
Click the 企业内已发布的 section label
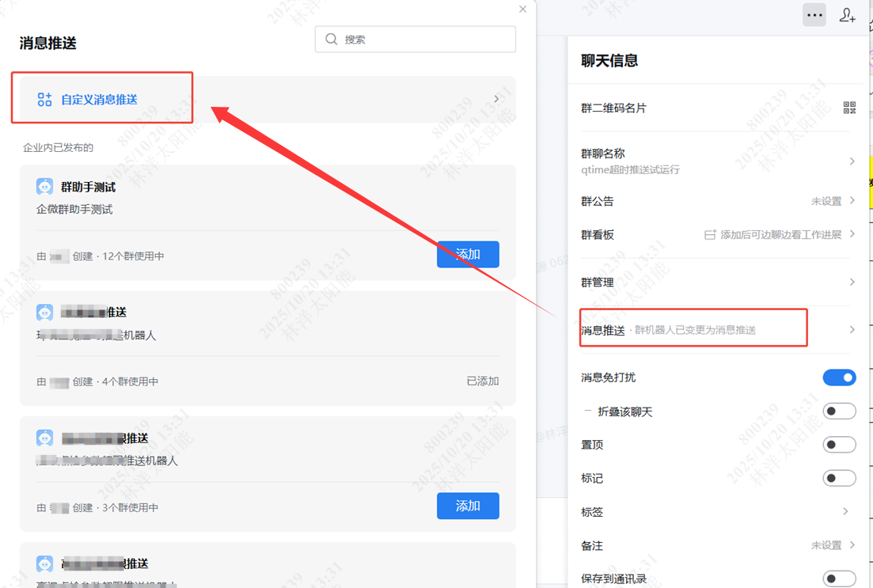(x=58, y=147)
